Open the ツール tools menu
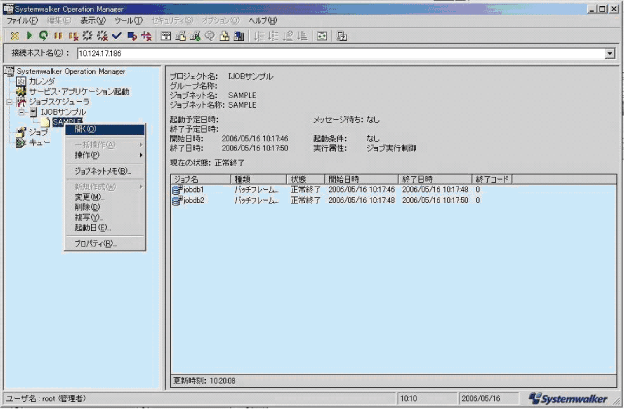The height and width of the screenshot is (409, 624). pos(129,20)
